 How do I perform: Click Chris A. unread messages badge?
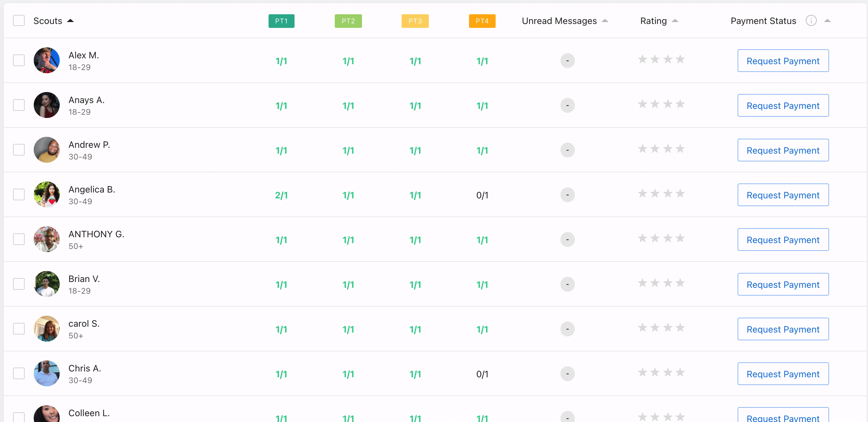coord(567,374)
